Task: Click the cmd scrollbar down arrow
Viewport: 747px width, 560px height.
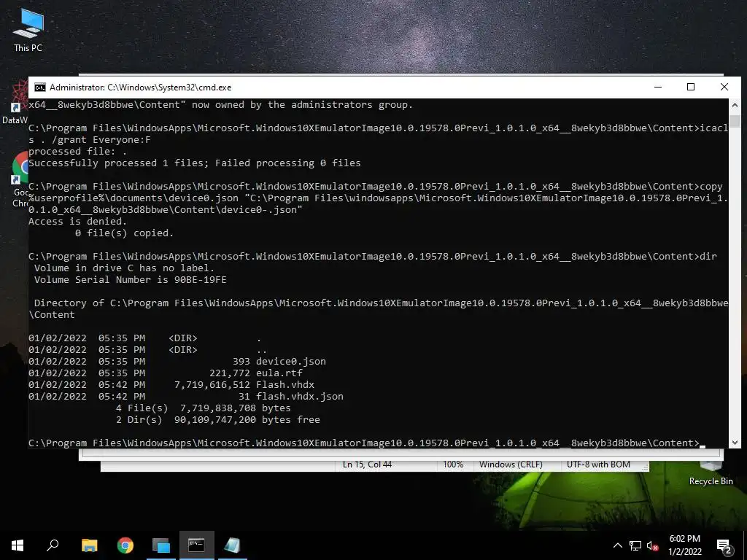Action: 735,443
